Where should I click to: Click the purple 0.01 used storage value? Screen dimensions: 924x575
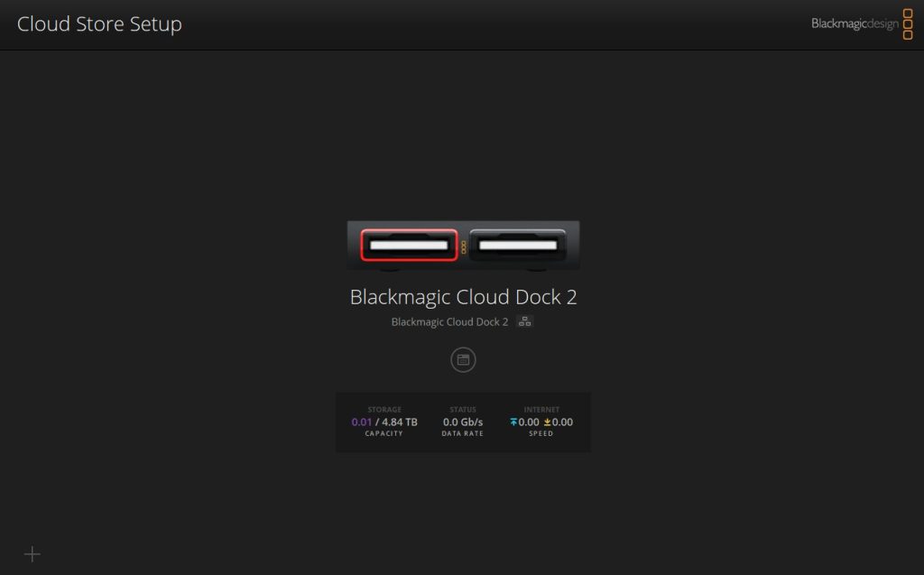(x=361, y=422)
